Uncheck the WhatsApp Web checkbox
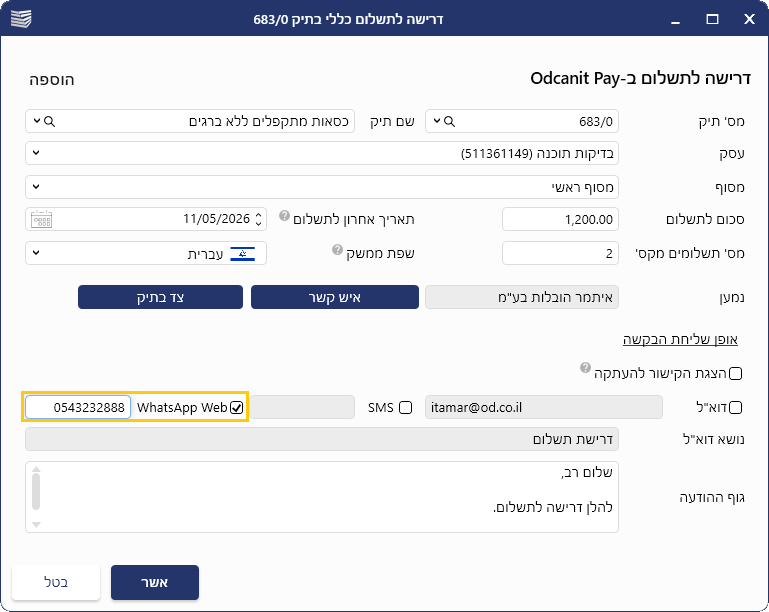 (x=236, y=408)
